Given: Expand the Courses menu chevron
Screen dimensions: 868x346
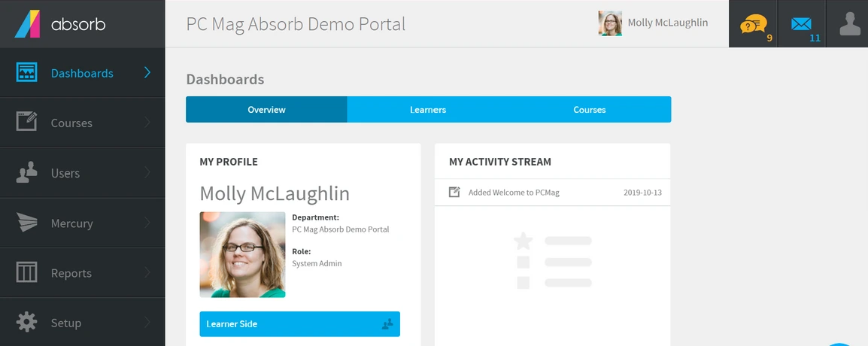Looking at the screenshot, I should tap(147, 123).
